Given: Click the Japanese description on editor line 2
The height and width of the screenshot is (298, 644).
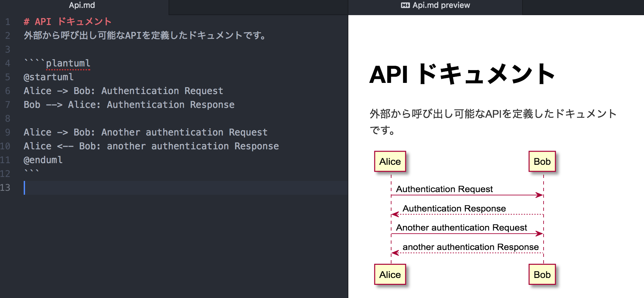Looking at the screenshot, I should 145,36.
